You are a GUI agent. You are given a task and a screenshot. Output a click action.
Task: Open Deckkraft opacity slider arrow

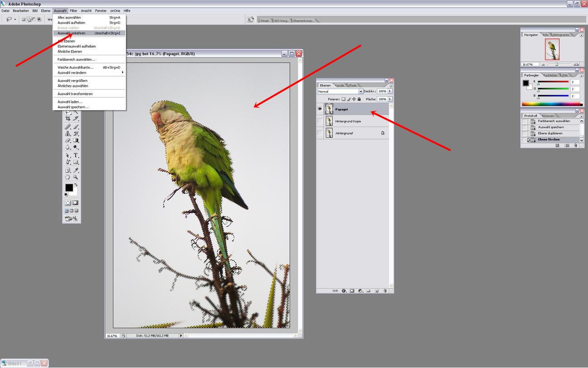pyautogui.click(x=390, y=91)
